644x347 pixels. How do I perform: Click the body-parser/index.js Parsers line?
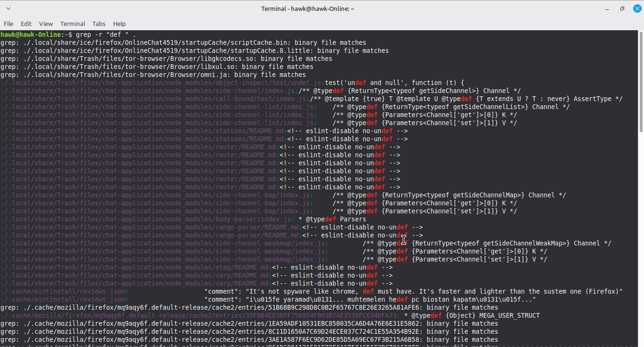tap(183, 219)
